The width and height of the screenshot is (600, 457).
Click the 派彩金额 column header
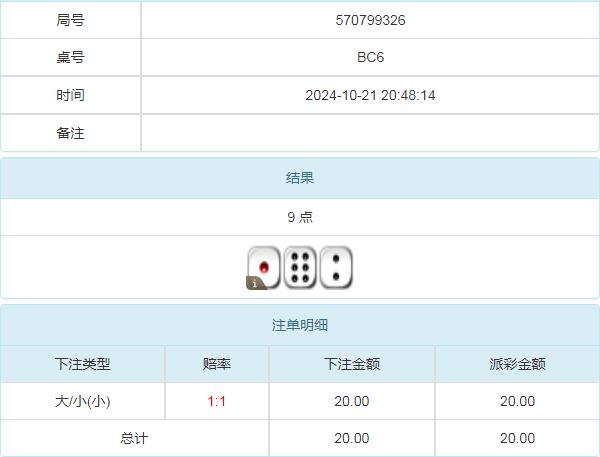[517, 364]
